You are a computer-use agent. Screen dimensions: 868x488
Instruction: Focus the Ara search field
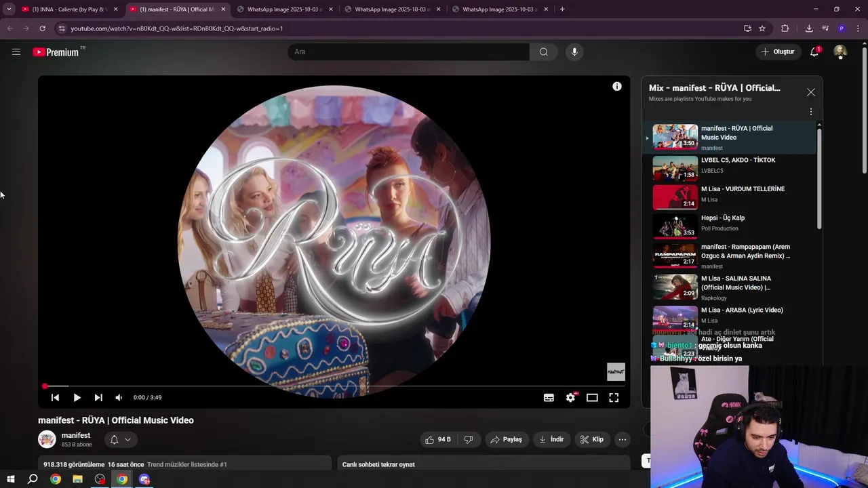point(409,52)
